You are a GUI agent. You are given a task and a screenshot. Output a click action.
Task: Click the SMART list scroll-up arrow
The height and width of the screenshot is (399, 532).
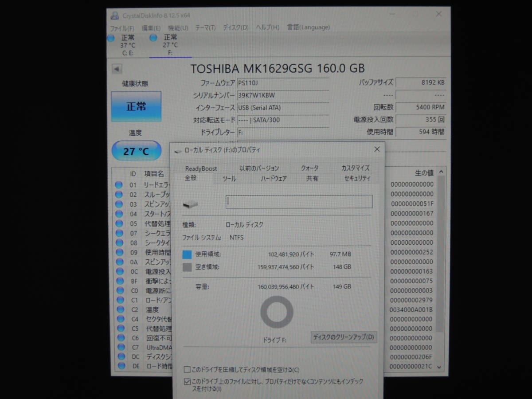[440, 172]
